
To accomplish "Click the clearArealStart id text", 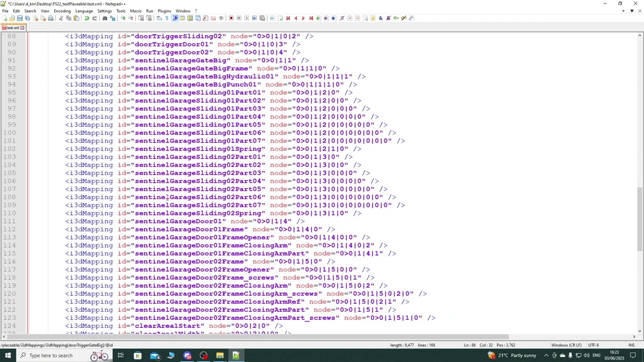I will coord(168,326).
